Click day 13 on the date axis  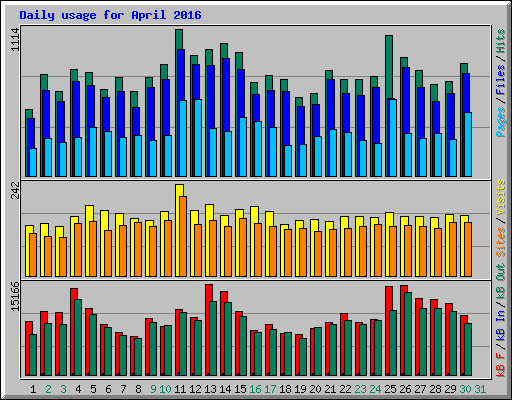(x=210, y=389)
